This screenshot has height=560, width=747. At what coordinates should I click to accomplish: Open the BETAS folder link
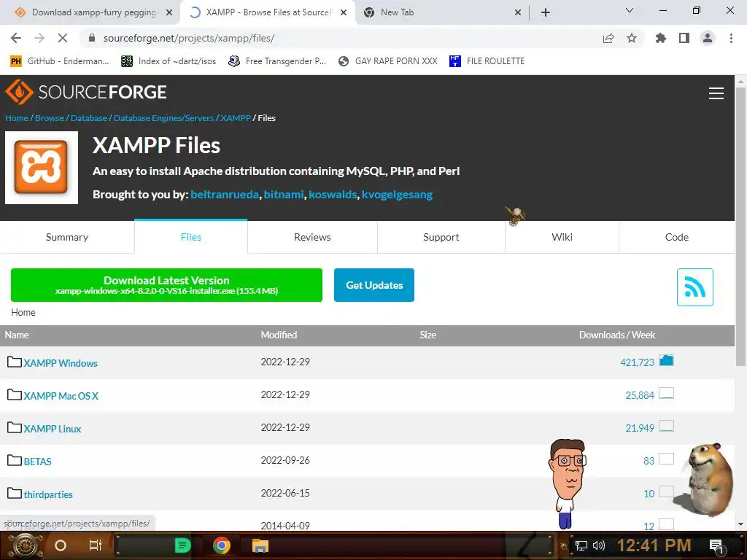click(x=38, y=462)
